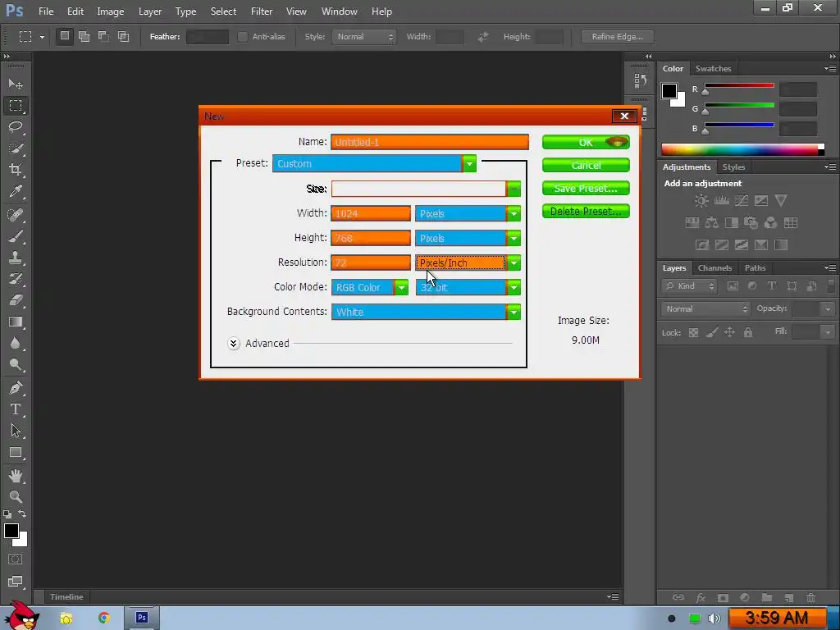
Task: Choose Subtract from selection mode
Action: tap(104, 36)
